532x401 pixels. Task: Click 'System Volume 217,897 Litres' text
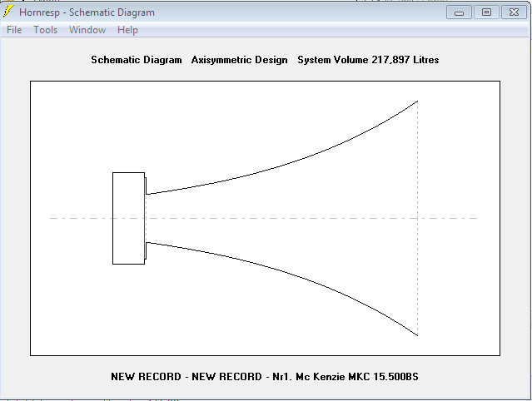point(368,60)
